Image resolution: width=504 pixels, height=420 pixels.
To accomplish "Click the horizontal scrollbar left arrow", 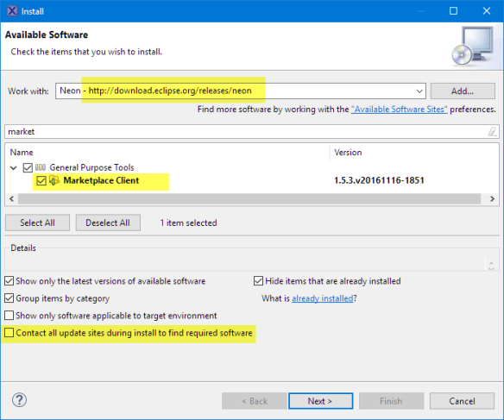I will (x=11, y=198).
